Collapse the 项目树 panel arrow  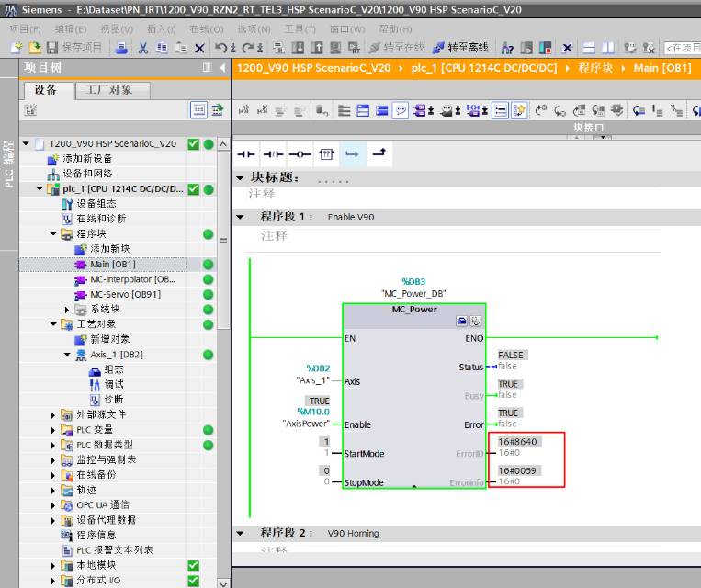click(222, 68)
